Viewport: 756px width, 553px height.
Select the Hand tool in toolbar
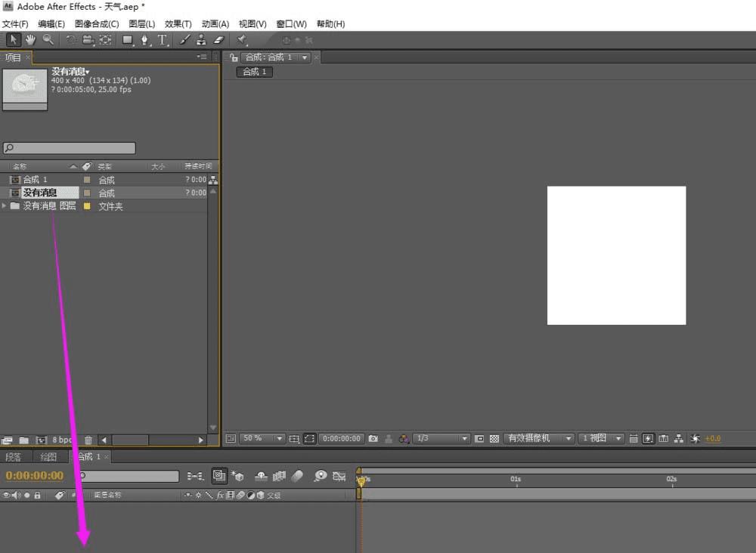(x=31, y=40)
